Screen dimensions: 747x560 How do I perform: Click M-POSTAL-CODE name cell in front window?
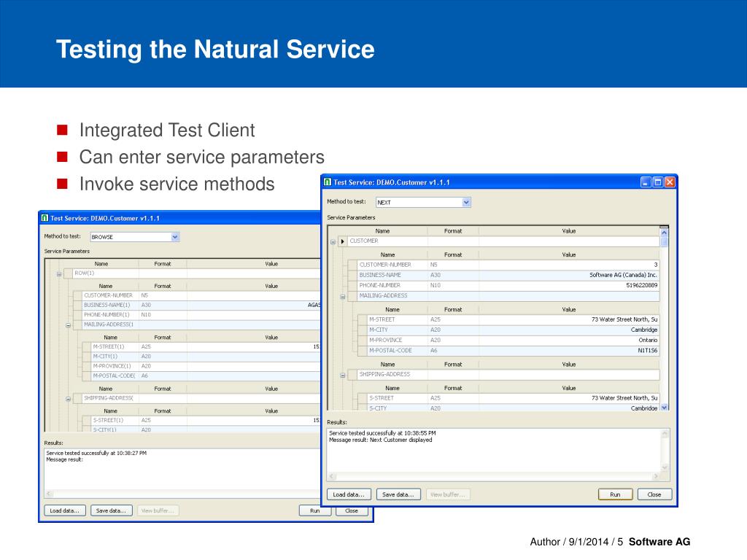coord(398,351)
